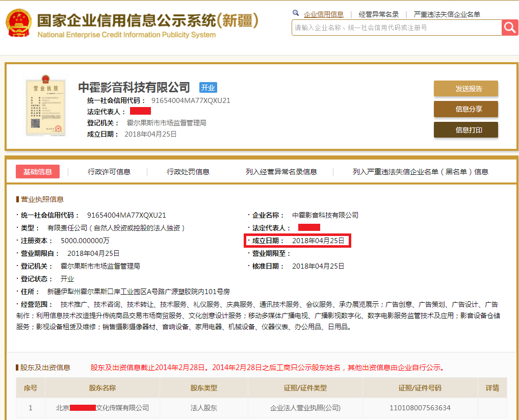Click registered capital value 5000.000000万

pos(85,241)
